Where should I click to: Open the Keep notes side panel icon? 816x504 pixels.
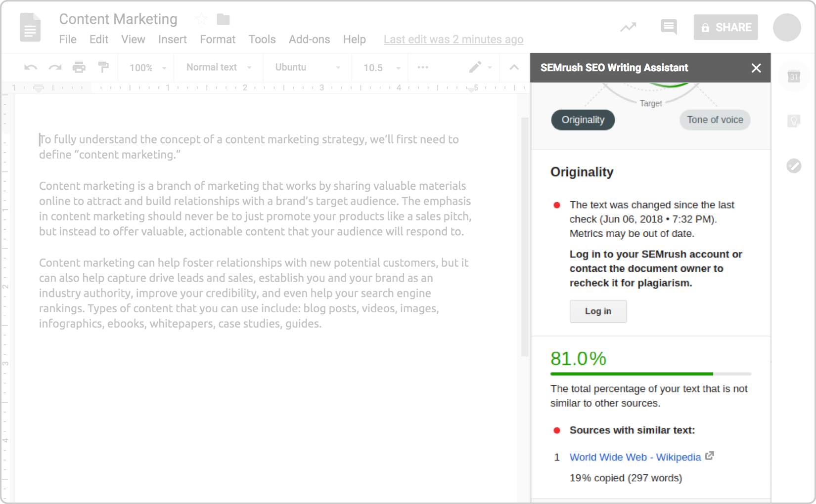[794, 121]
